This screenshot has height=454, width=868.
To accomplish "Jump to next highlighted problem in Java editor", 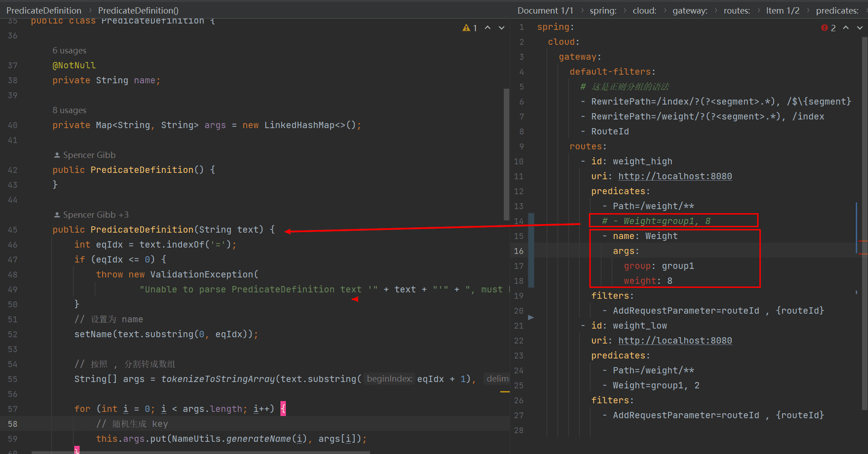I will [501, 28].
